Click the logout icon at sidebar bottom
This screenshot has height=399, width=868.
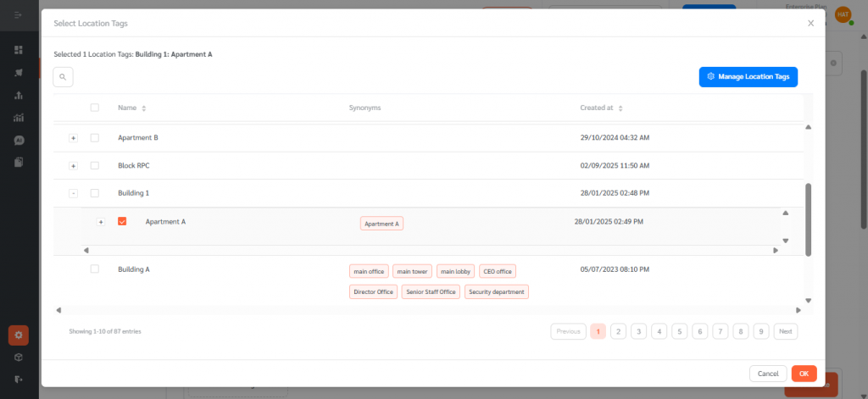tap(19, 379)
